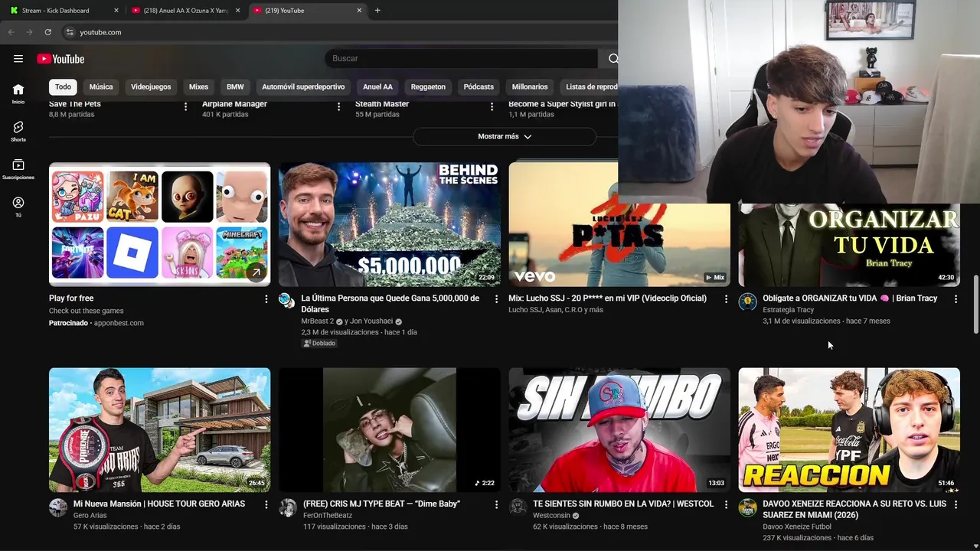Click Westconsin channel avatar
The image size is (980, 551).
click(518, 507)
